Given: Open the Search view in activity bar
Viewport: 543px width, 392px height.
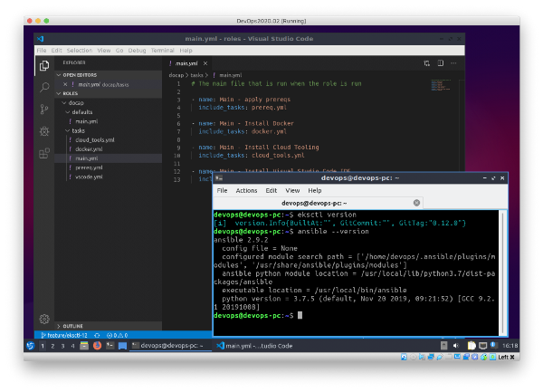Looking at the screenshot, I should coord(44,87).
